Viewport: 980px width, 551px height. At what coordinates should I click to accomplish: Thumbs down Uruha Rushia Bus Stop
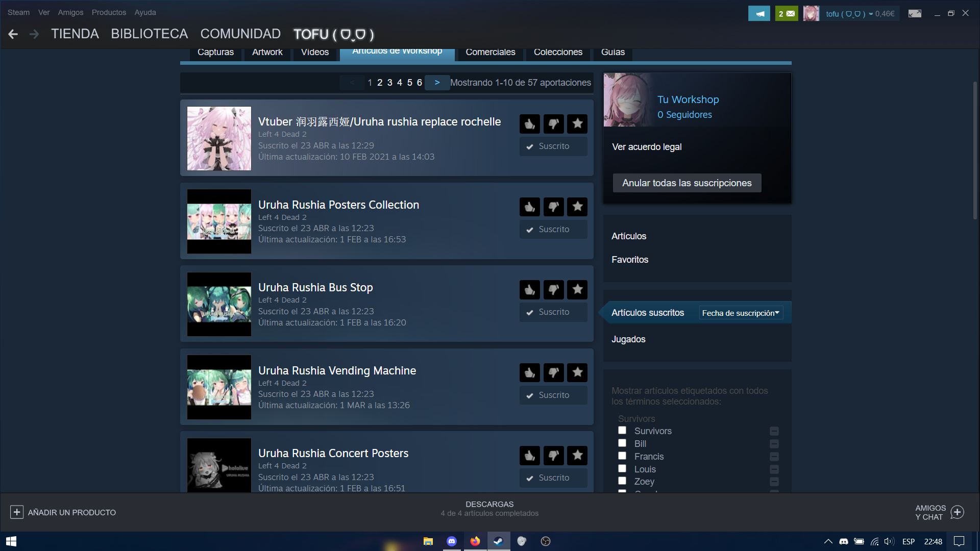pyautogui.click(x=553, y=290)
